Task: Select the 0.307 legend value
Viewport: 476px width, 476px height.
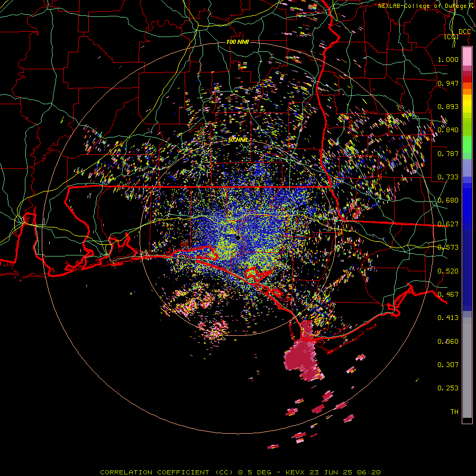Action: tap(448, 365)
